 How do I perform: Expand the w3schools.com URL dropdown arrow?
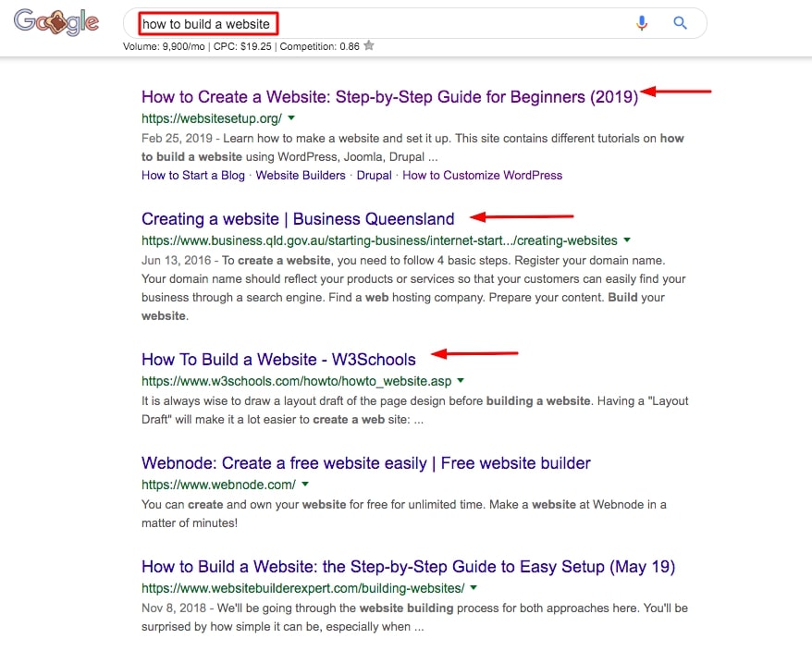461,381
